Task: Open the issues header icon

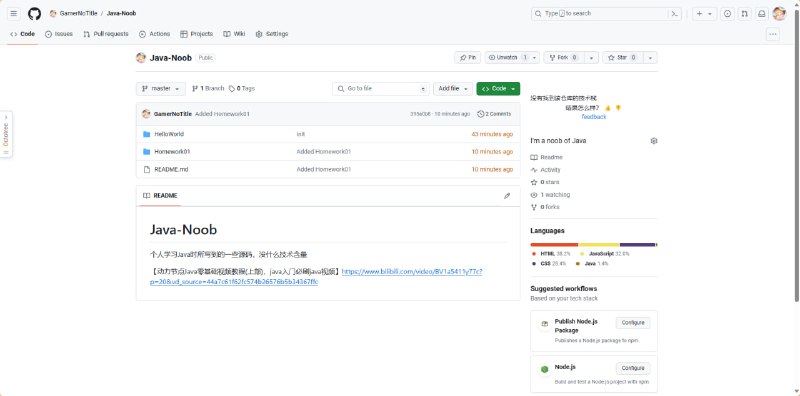Action: (728, 14)
